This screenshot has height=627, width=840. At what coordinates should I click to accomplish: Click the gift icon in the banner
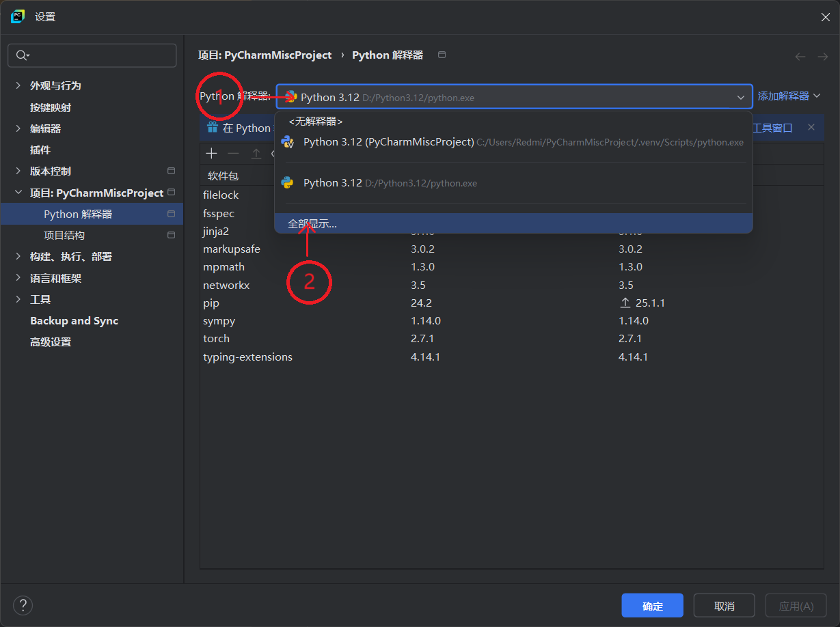tap(212, 128)
